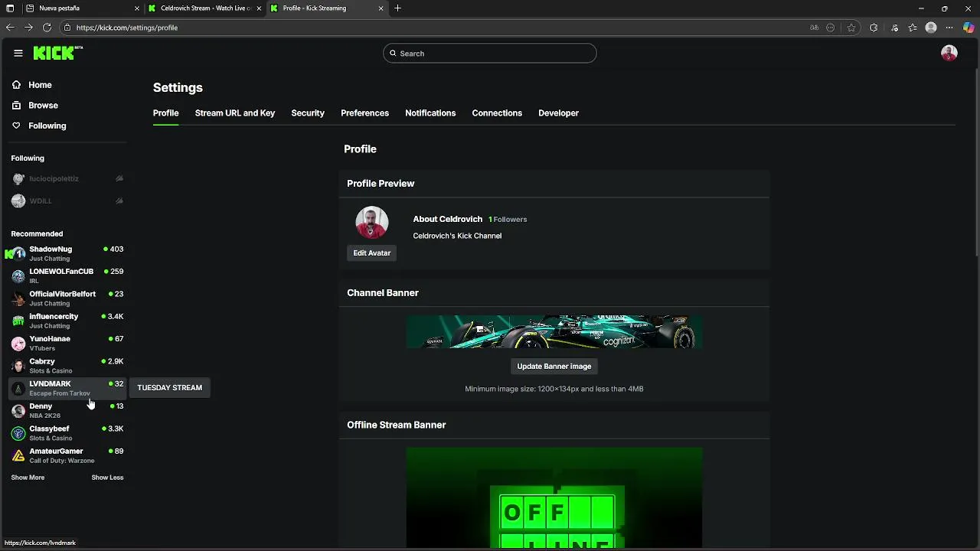Open Cabrzy recommended channel
The height and width of the screenshot is (551, 980).
67,366
